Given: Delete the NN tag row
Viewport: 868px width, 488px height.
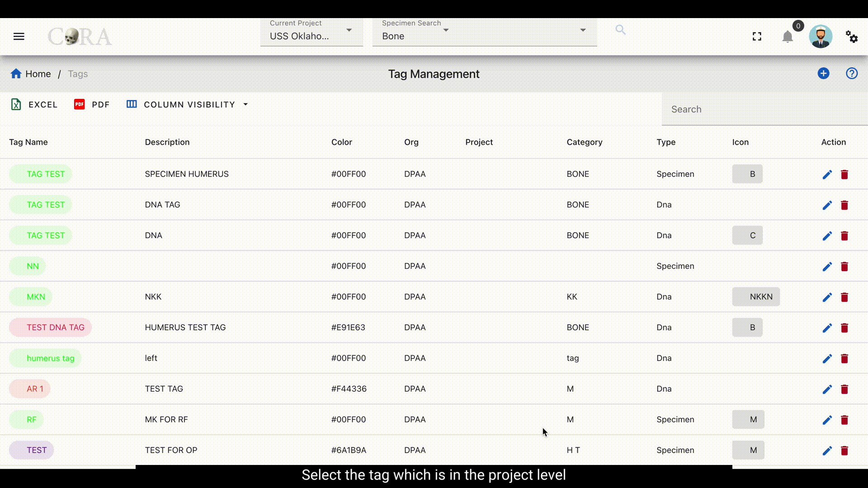Looking at the screenshot, I should point(844,267).
